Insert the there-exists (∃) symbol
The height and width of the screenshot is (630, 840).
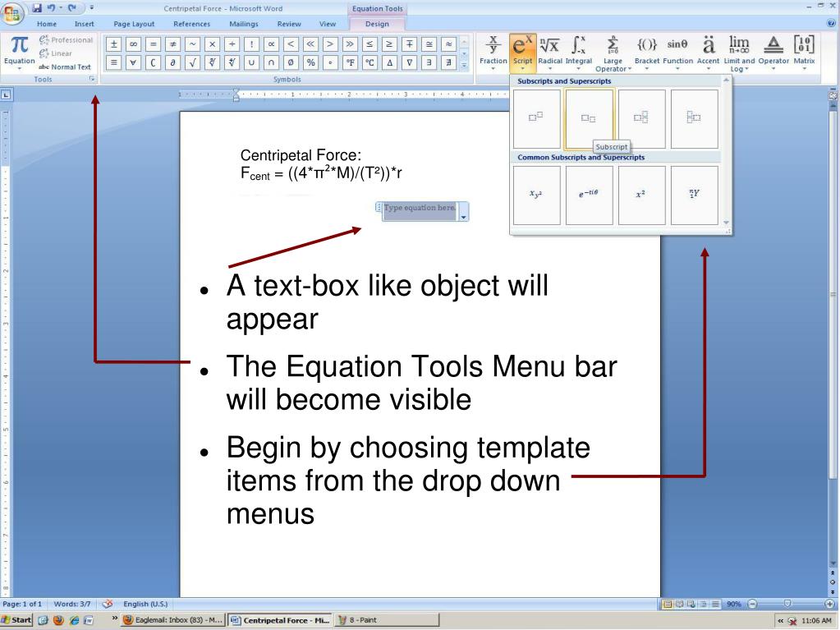tap(429, 62)
